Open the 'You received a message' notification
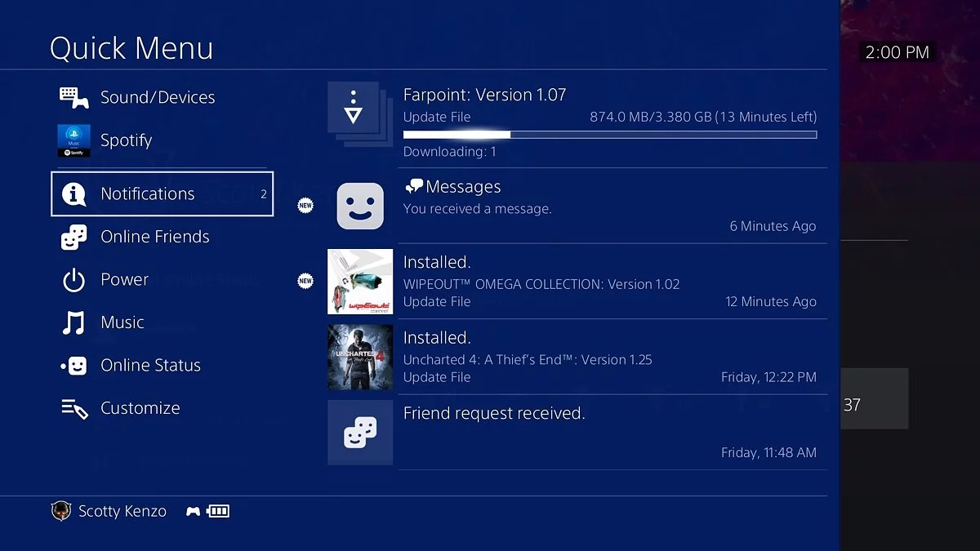Viewport: 980px width, 551px height. (577, 206)
